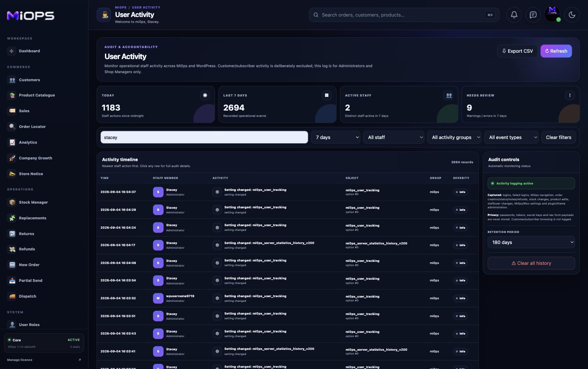Open Product Catalogue sidebar item
This screenshot has height=369, width=588.
(x=37, y=95)
